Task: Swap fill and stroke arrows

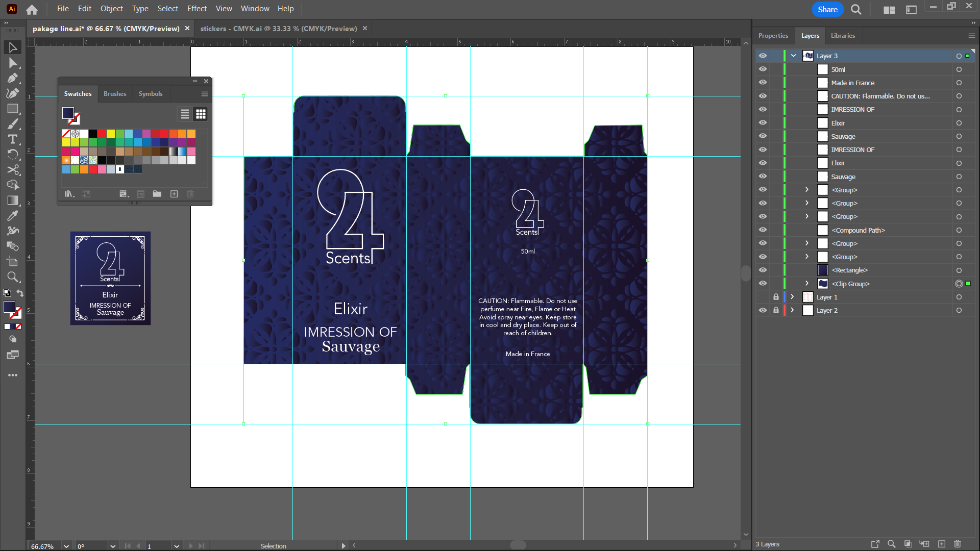Action: pyautogui.click(x=20, y=293)
